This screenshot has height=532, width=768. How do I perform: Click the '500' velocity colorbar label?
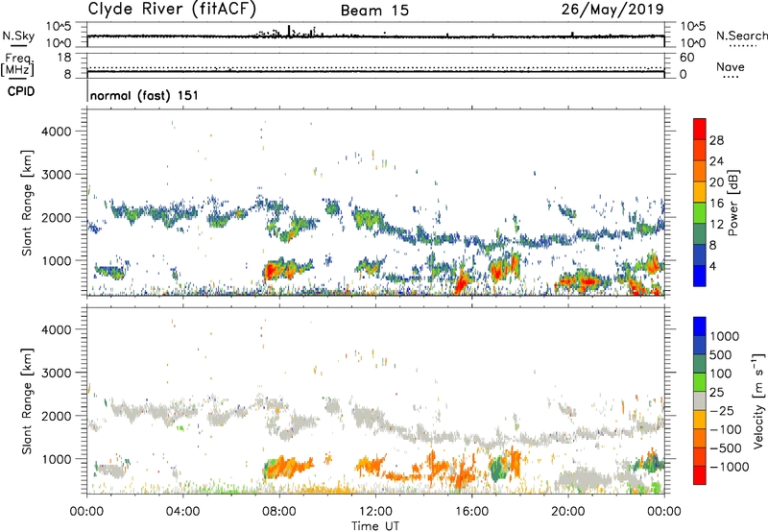pyautogui.click(x=723, y=355)
